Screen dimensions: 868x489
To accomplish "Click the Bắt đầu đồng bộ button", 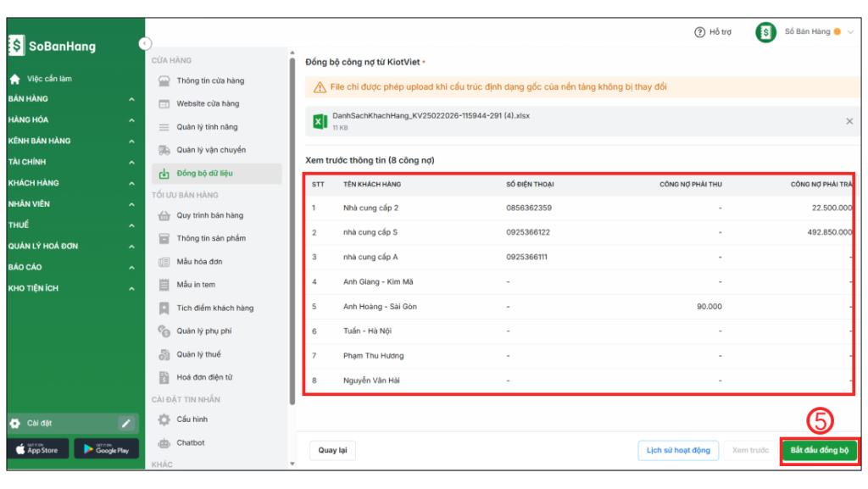I will (x=819, y=450).
